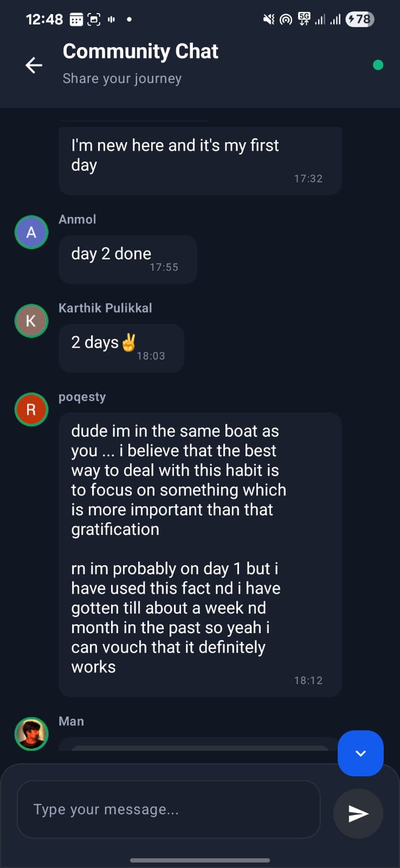The height and width of the screenshot is (868, 400).
Task: Select the '2 days' victory message
Action: (121, 348)
